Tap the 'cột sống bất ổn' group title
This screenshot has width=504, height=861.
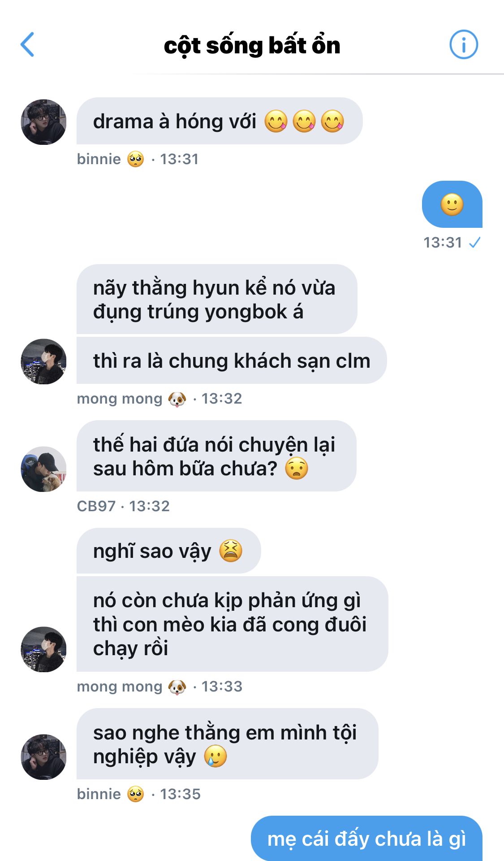coord(252,46)
